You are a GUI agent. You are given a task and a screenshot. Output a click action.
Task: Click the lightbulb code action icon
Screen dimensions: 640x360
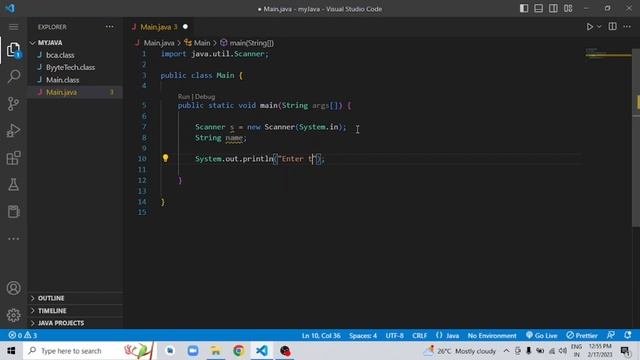click(165, 158)
